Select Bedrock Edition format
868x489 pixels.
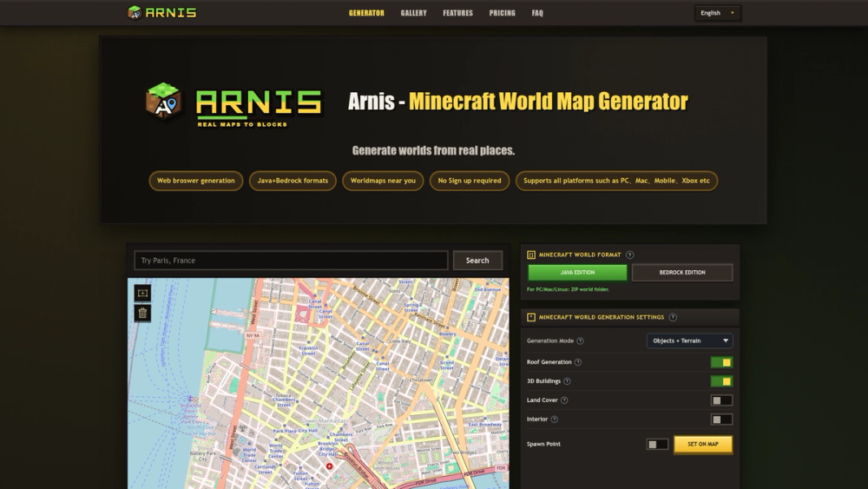coord(682,273)
